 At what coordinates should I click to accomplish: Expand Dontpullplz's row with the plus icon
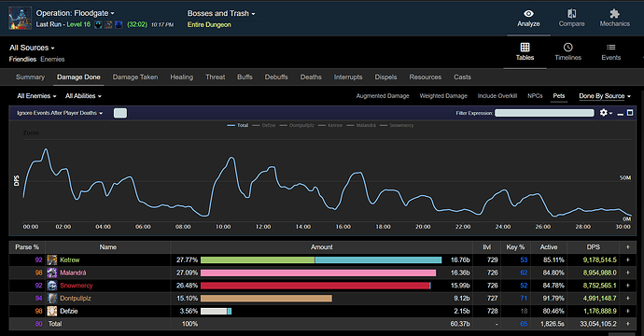tap(627, 298)
